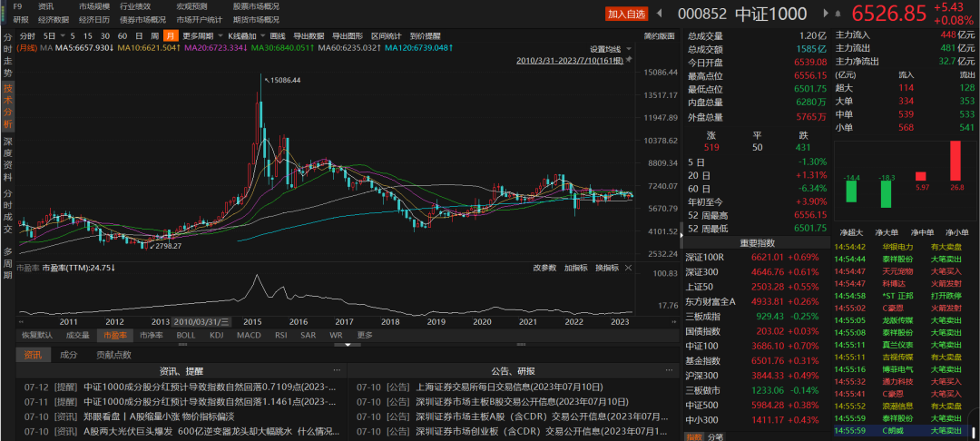
Task: Open the 宏观预测 menu item
Action: pyautogui.click(x=192, y=6)
